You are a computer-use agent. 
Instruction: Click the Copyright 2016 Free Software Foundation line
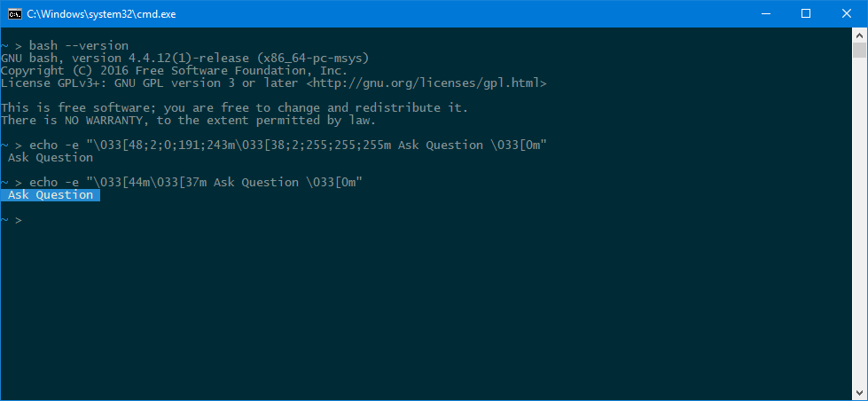point(174,70)
